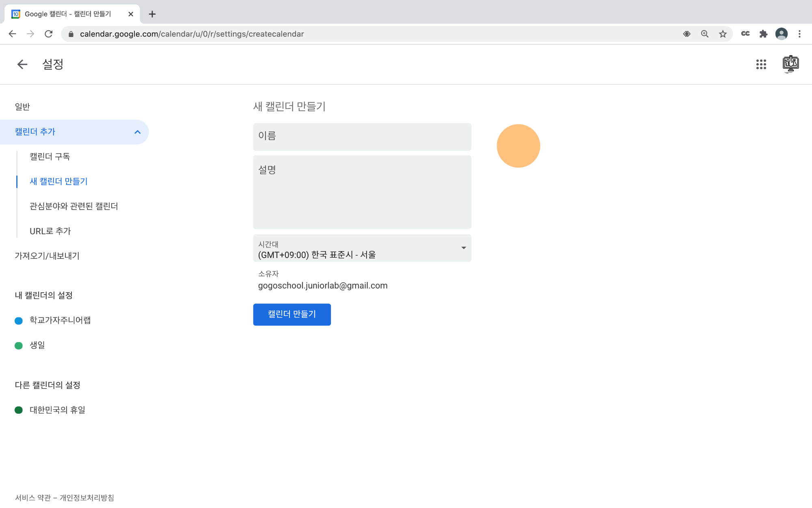Viewport: 812px width, 508px height.
Task: Click the 설명 description text area
Action: tap(362, 192)
